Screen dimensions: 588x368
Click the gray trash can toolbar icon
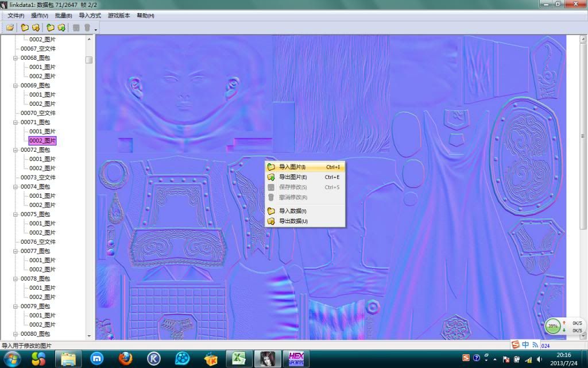pyautogui.click(x=87, y=28)
